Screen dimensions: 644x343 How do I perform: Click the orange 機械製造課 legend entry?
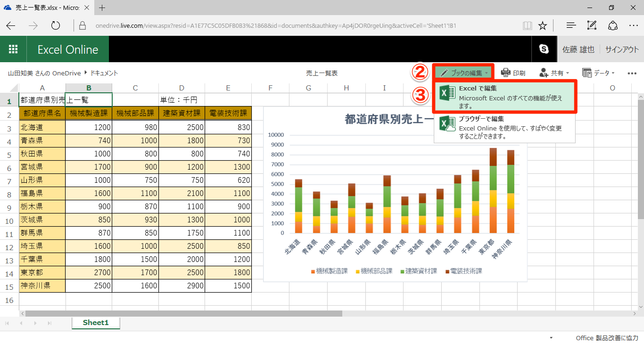pos(329,271)
